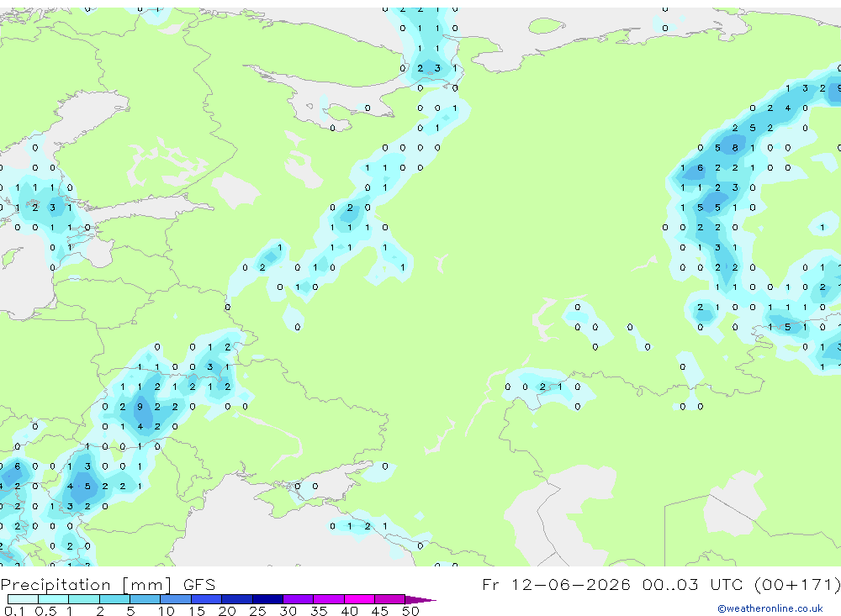
Task: Click the 0.1–0.5 mm palest cyan legend swatch
Action: (23, 599)
